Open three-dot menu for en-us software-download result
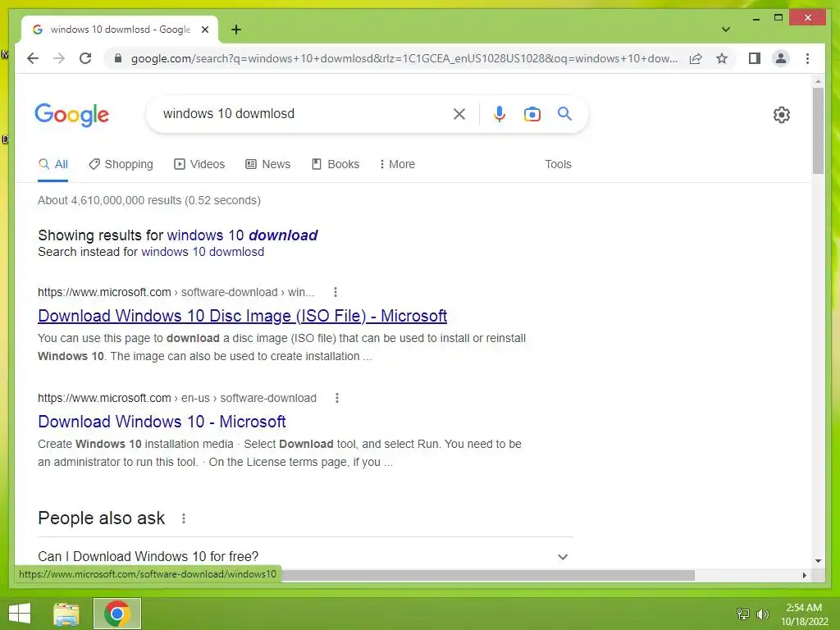 click(x=337, y=398)
